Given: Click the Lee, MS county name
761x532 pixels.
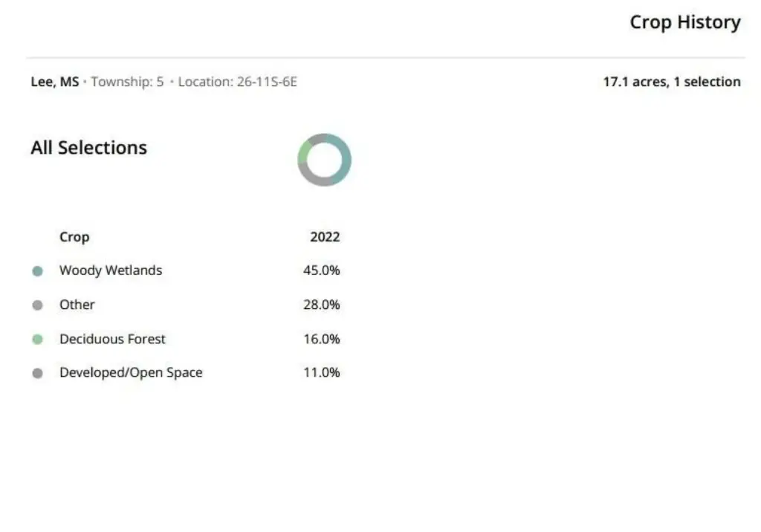Looking at the screenshot, I should point(54,82).
